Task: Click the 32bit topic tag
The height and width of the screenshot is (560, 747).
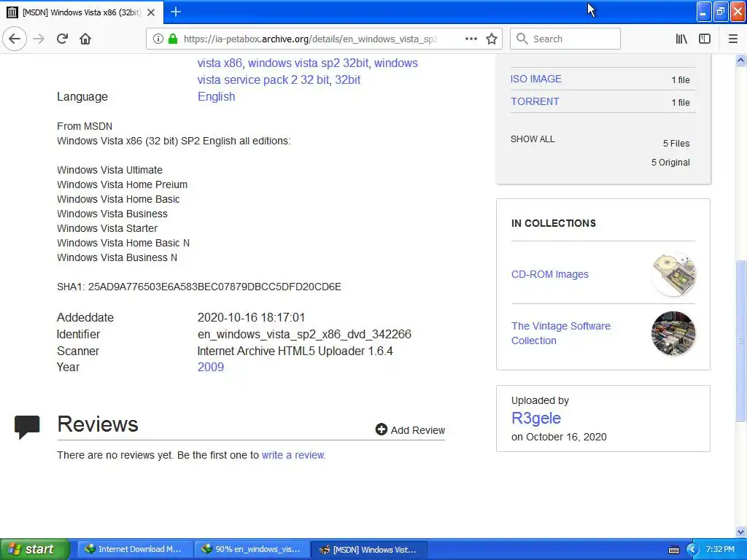Action: [x=348, y=79]
